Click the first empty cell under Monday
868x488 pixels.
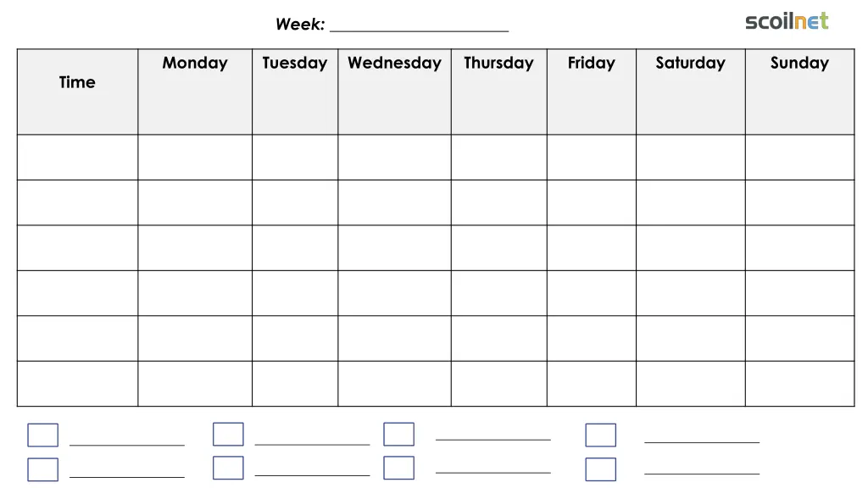(x=195, y=157)
